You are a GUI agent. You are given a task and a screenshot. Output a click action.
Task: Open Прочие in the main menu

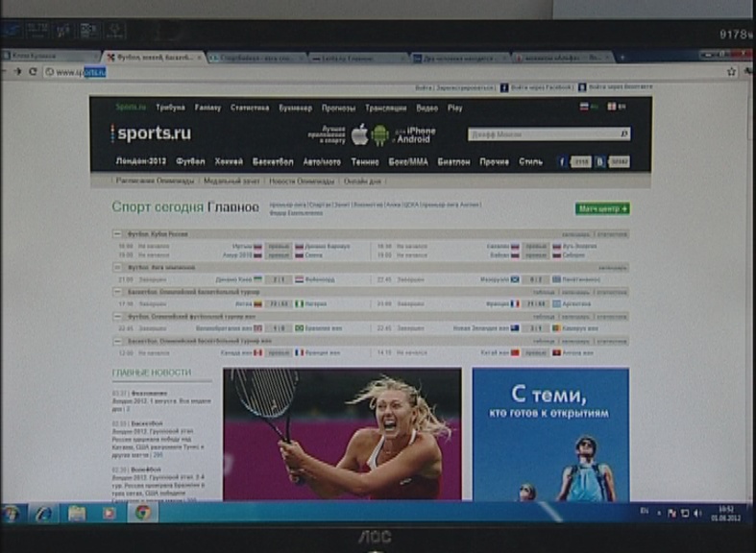pos(494,162)
